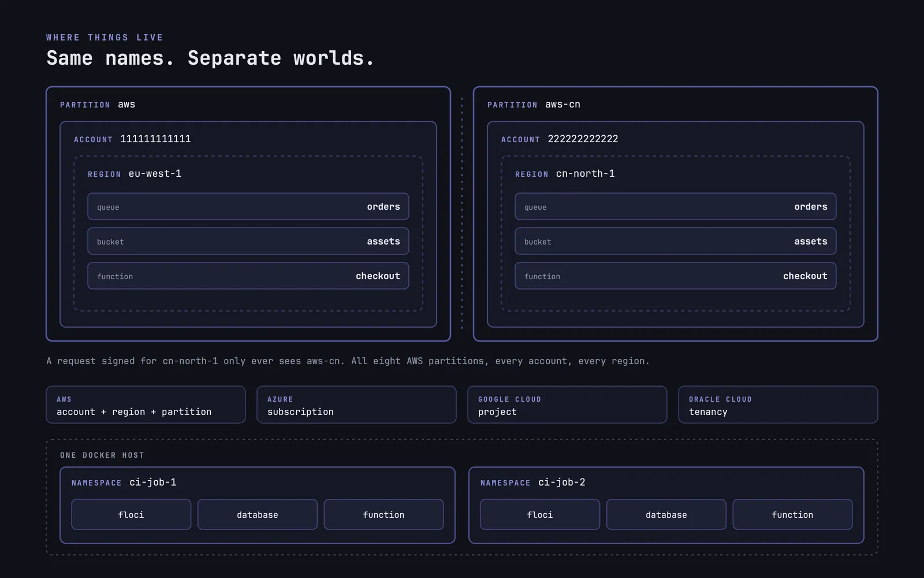
Task: Click the region name eu-west-1
Action: (155, 173)
